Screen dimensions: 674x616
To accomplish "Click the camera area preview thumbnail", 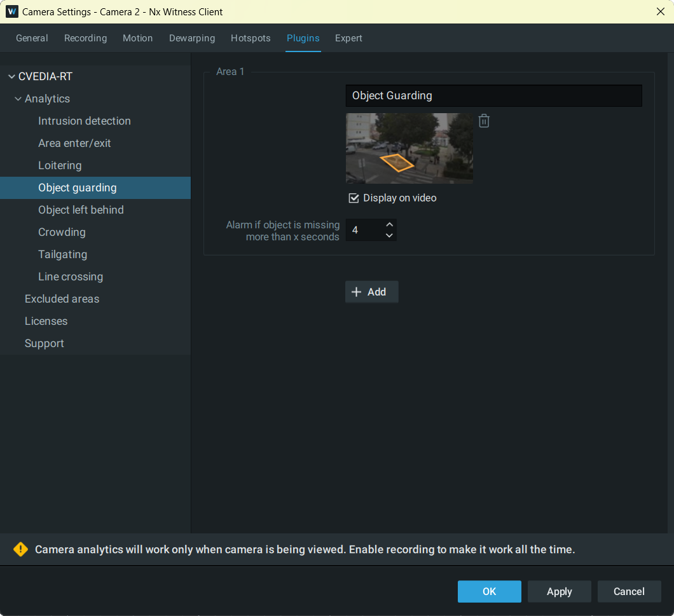I will pyautogui.click(x=409, y=148).
